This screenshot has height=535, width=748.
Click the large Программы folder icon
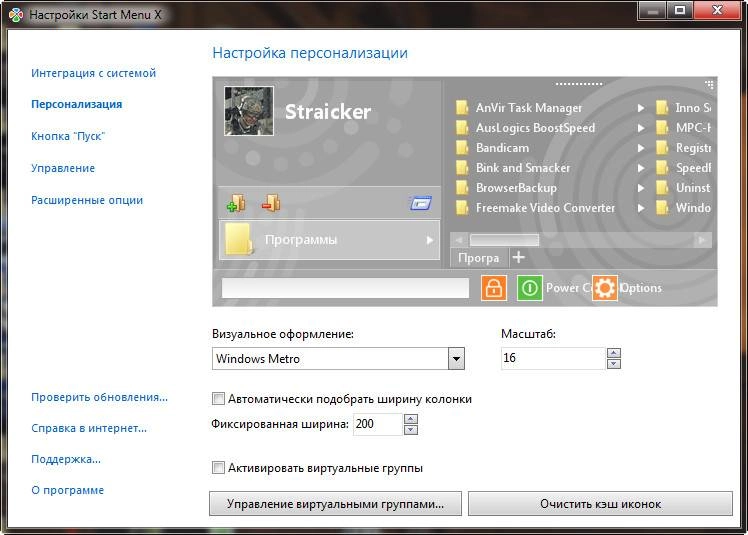click(239, 240)
